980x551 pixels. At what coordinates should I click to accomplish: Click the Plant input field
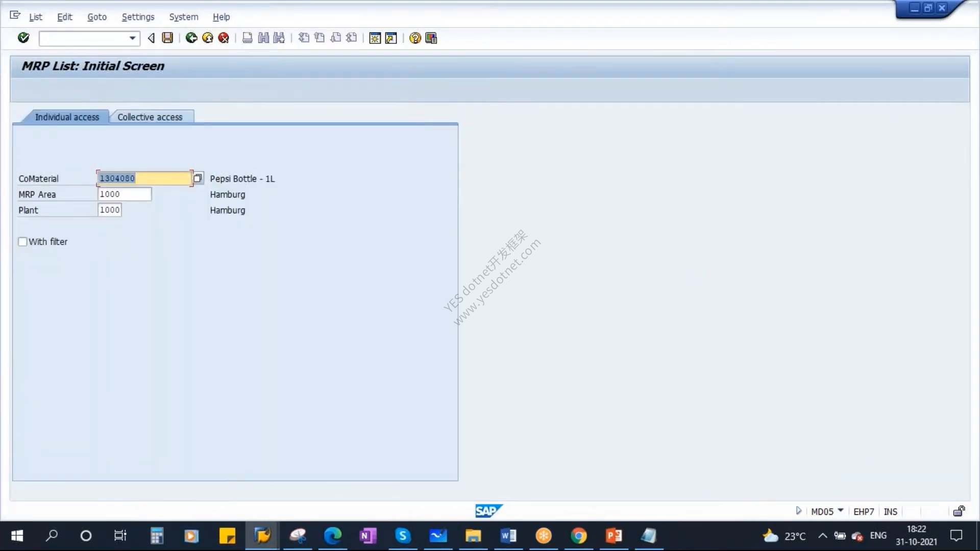[110, 210]
